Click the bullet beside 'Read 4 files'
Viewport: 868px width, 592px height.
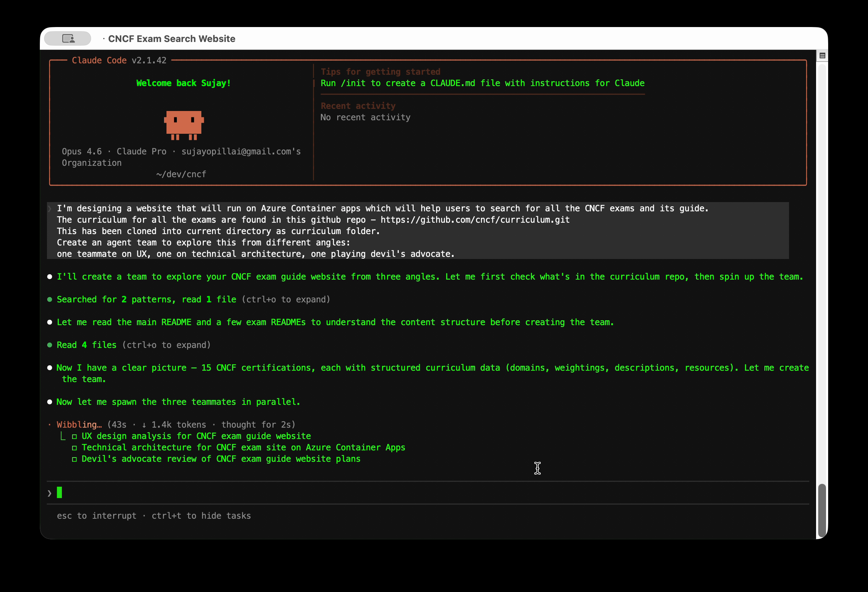coord(50,345)
